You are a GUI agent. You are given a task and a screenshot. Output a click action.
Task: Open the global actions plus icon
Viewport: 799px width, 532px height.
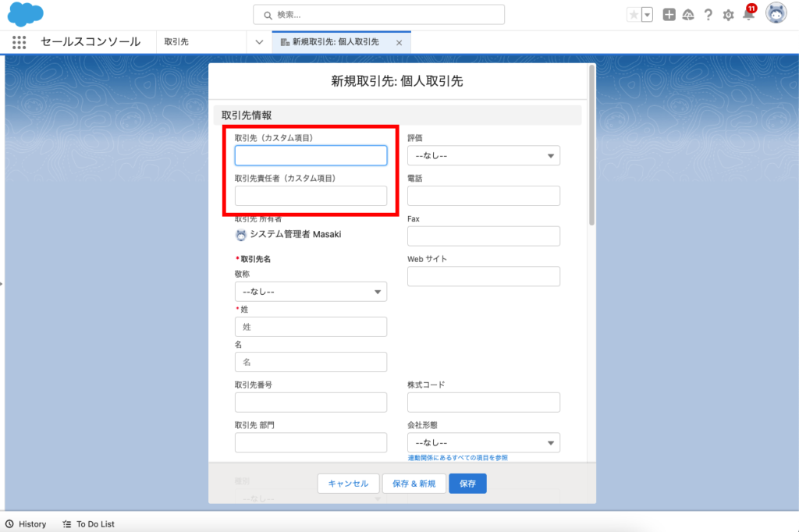pyautogui.click(x=669, y=15)
